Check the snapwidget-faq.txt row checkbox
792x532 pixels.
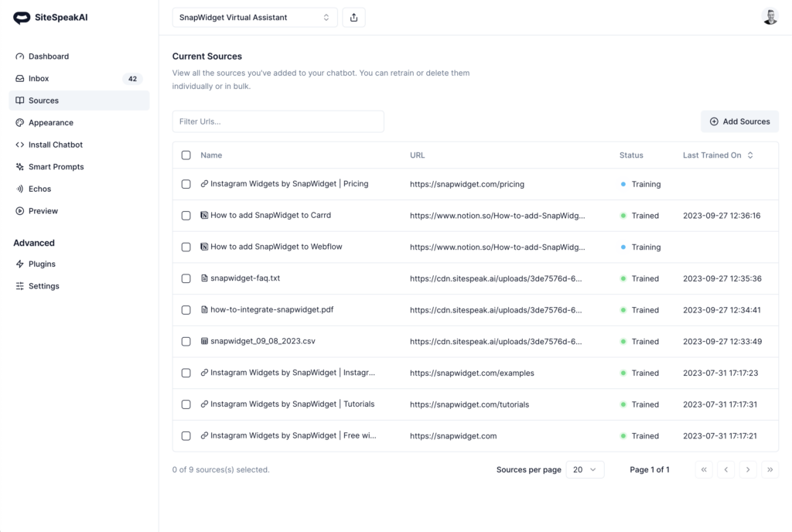(186, 278)
